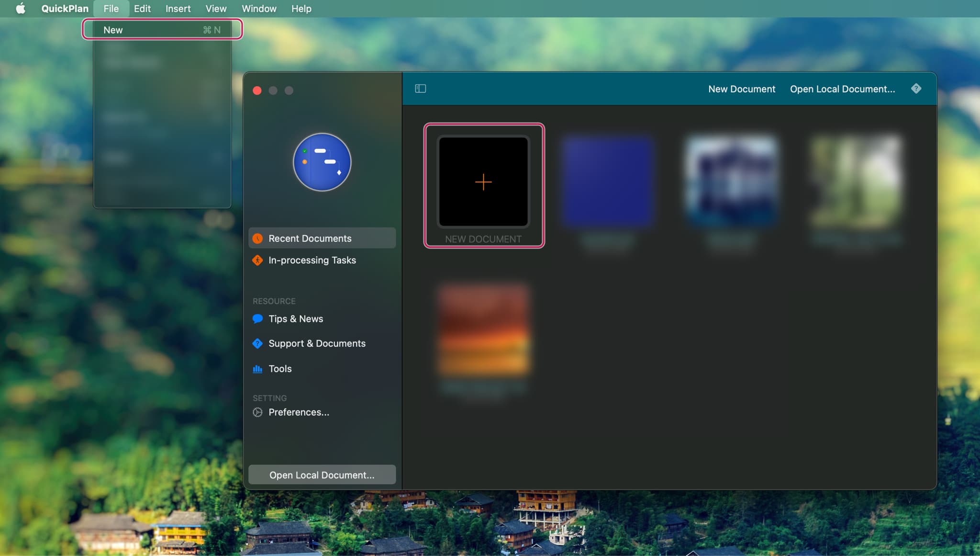The image size is (980, 556).
Task: Click Open Local Document in top toolbar
Action: click(x=842, y=89)
